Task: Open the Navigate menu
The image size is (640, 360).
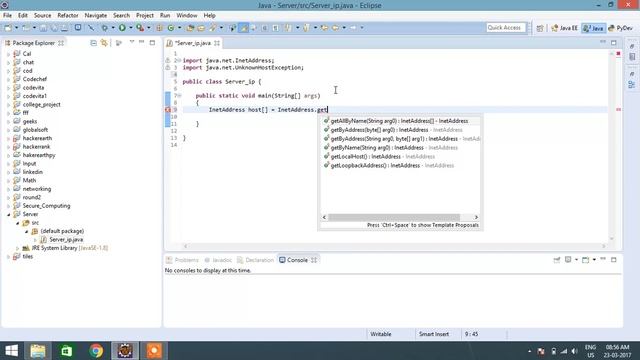Action: click(96, 16)
